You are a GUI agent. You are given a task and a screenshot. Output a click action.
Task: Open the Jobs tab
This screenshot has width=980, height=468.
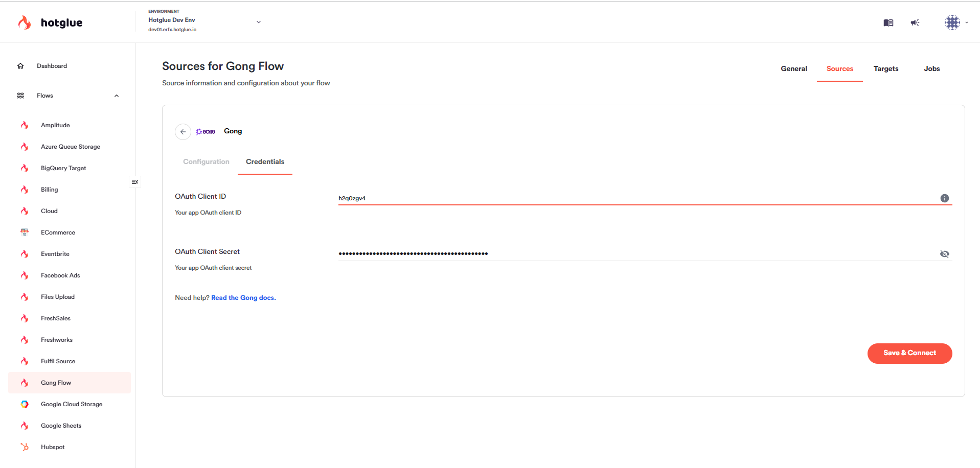(x=932, y=69)
